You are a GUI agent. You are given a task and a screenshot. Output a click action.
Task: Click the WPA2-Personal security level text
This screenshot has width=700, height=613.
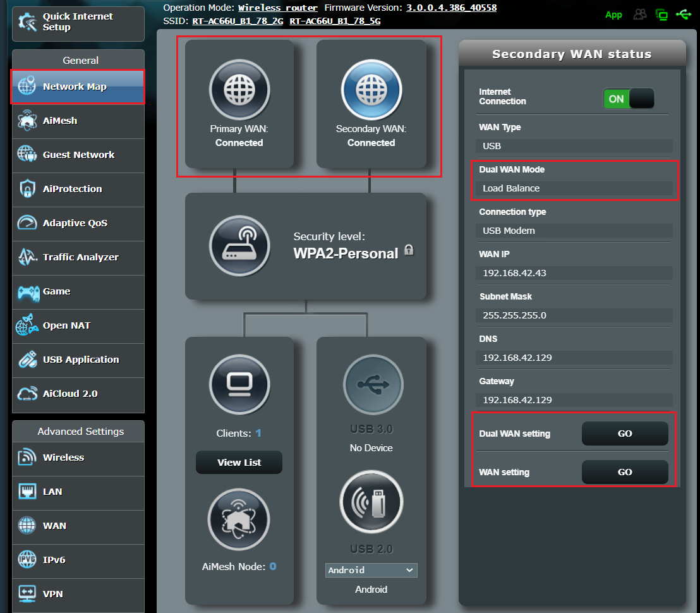click(346, 253)
